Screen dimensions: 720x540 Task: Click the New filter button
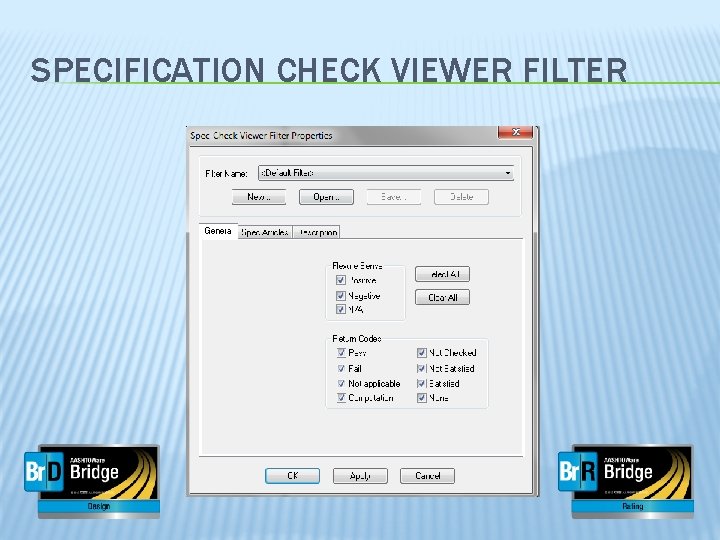coord(259,197)
